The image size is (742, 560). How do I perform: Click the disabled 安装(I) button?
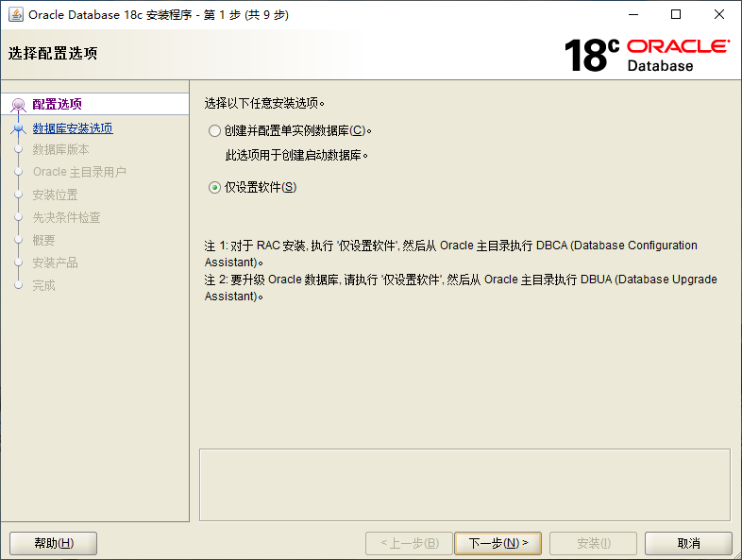pyautogui.click(x=593, y=543)
